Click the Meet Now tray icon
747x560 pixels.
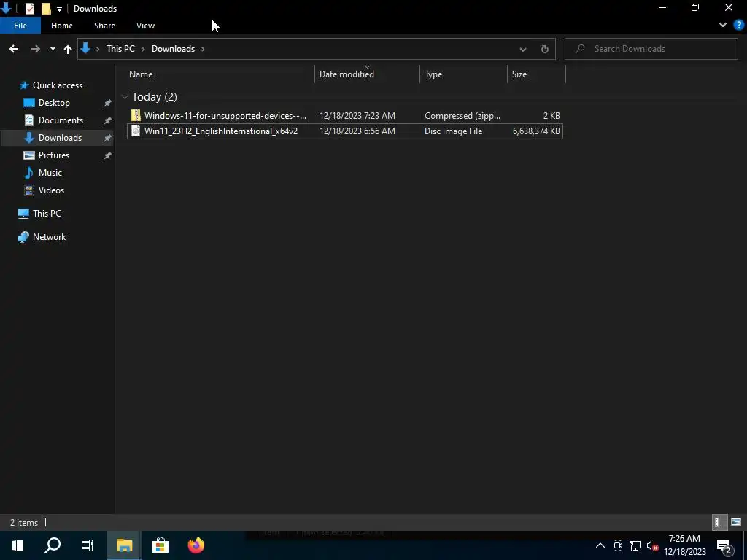point(618,545)
